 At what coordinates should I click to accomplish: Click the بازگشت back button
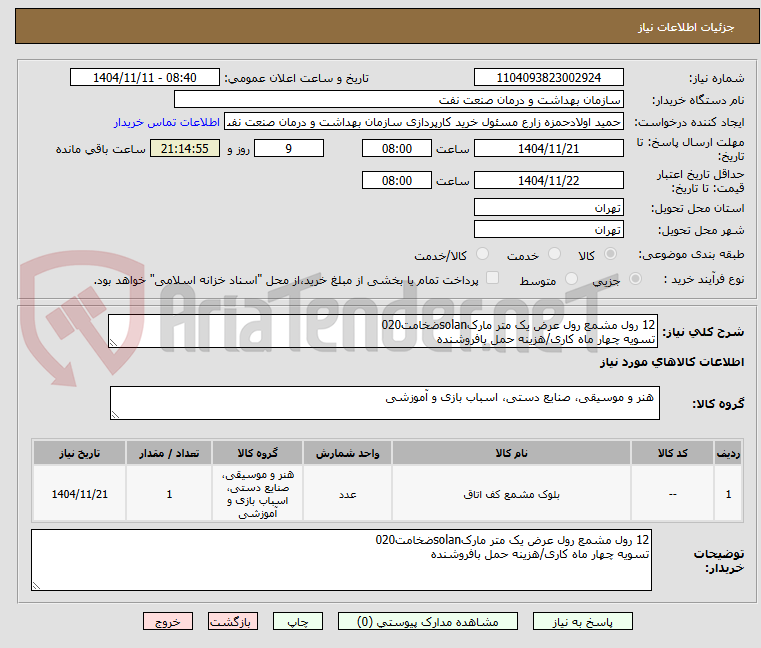pos(232,621)
